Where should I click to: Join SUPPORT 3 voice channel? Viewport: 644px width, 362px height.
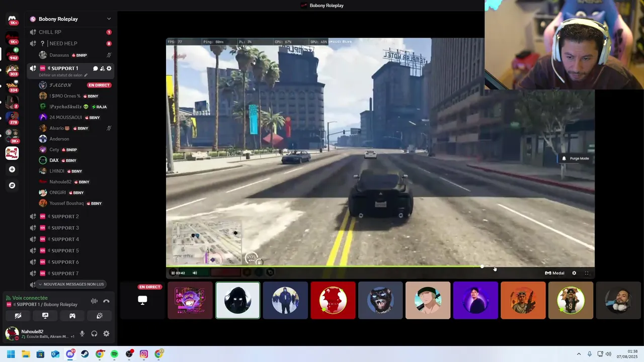point(70,228)
